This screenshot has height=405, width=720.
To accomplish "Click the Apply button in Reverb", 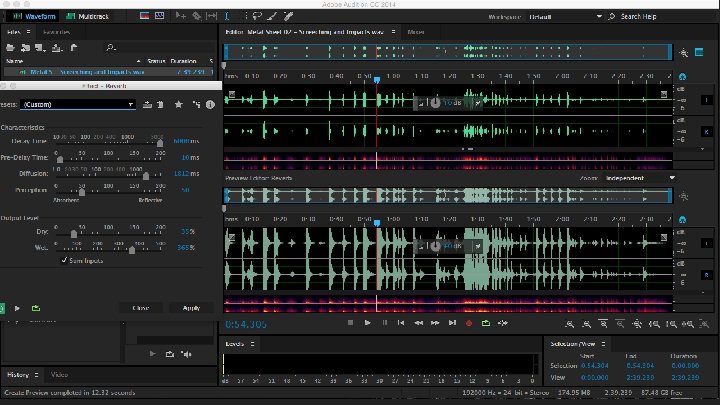I will (191, 308).
